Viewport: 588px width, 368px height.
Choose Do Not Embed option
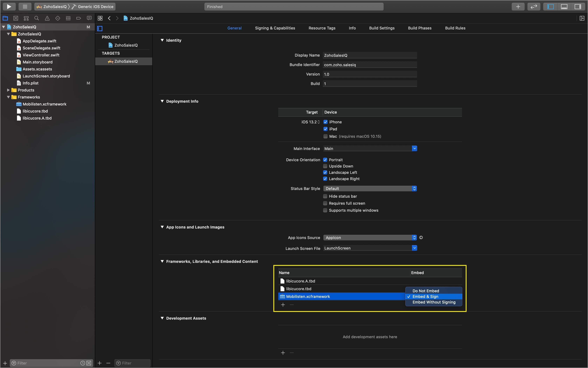(434, 291)
